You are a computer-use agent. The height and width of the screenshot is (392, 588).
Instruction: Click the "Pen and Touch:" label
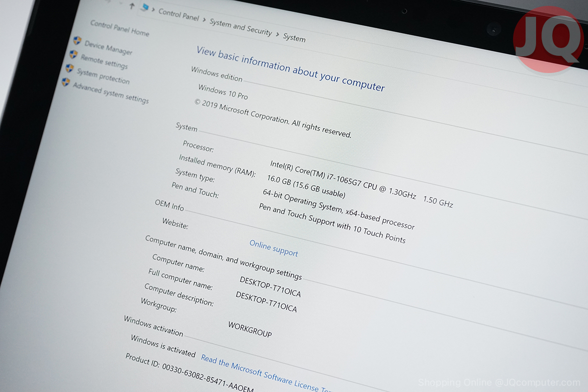(195, 190)
